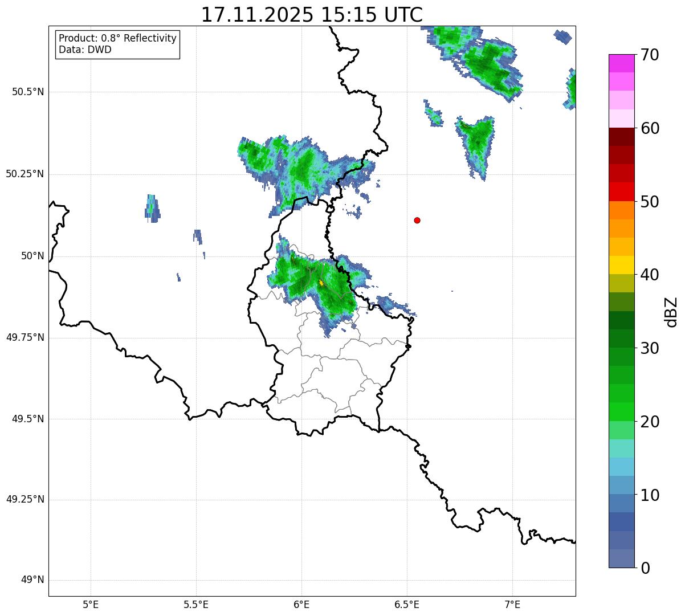Click the '49.75°N' latitude label
685x616 pixels.
coord(25,337)
